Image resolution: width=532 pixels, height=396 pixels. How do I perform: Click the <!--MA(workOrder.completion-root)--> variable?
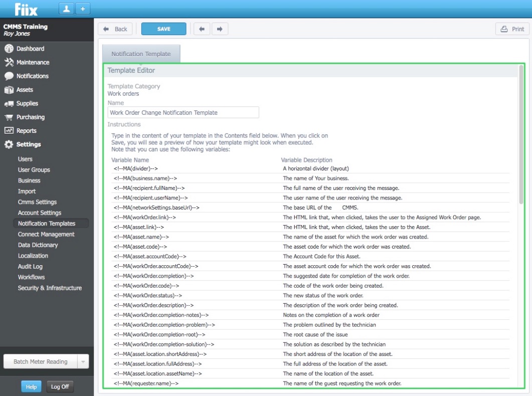(159, 334)
